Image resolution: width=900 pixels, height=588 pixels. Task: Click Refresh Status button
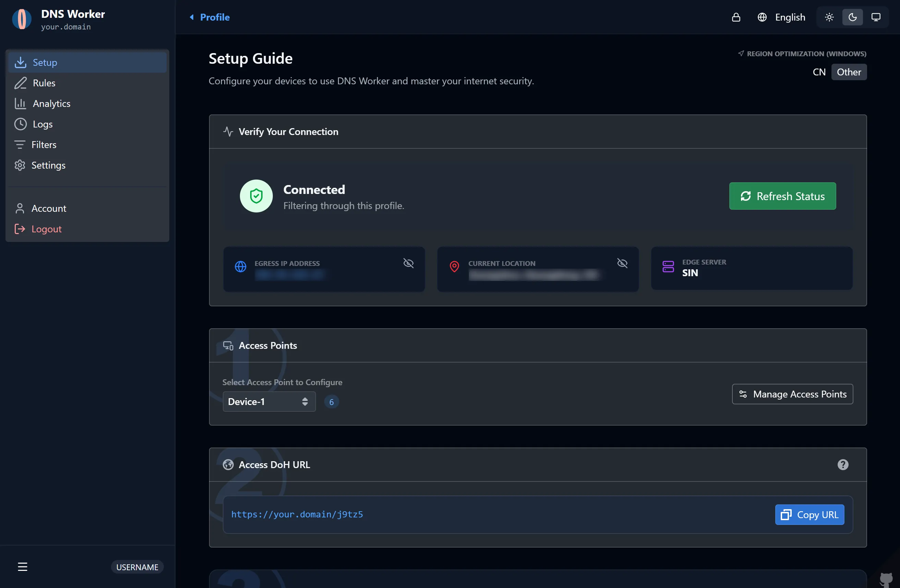click(782, 196)
